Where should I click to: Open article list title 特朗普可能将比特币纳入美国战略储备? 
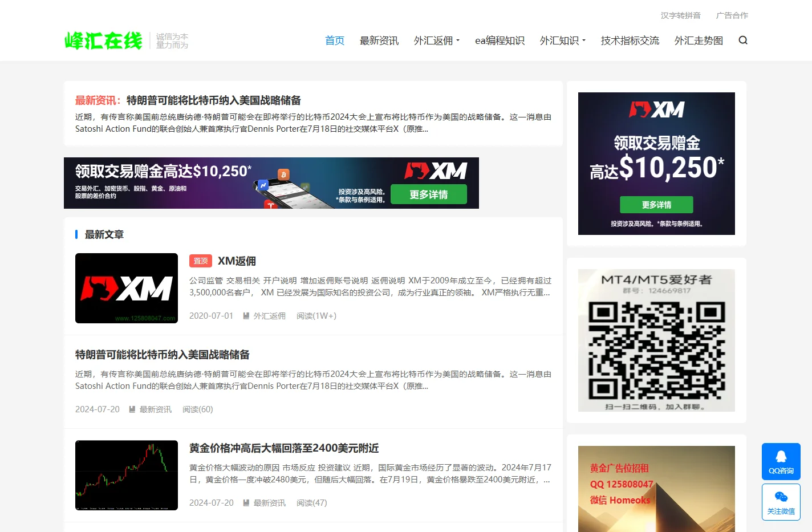163,355
